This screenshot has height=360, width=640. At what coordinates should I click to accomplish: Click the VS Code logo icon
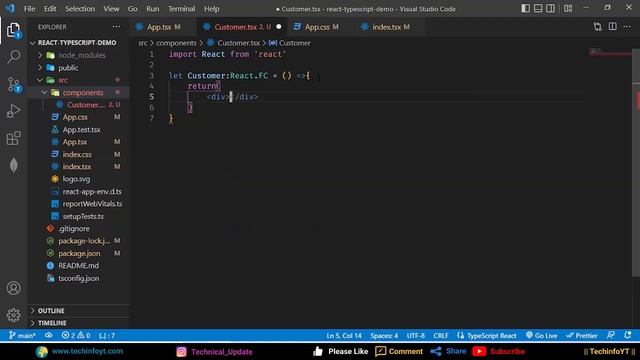pos(10,8)
